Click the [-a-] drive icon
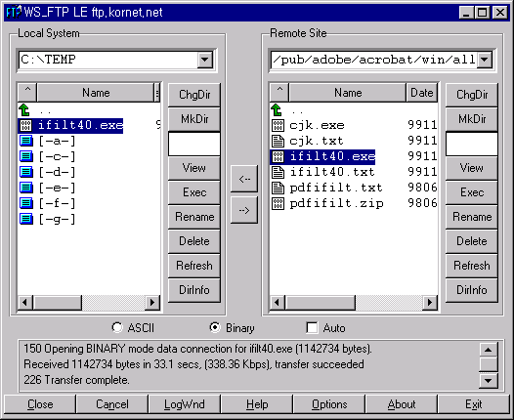 [26, 141]
